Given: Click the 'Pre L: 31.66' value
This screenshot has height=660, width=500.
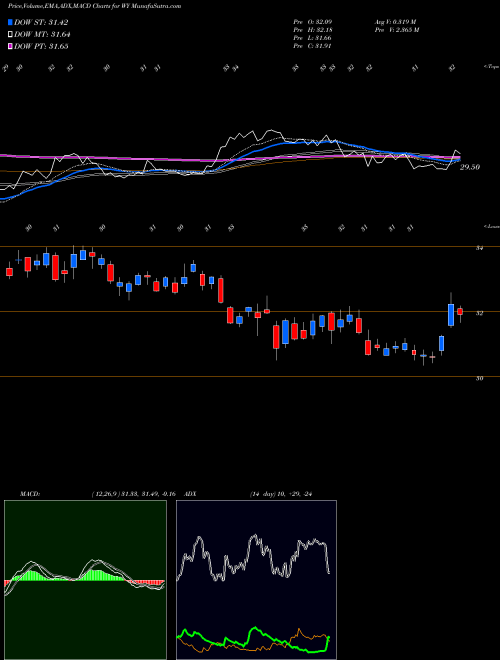Looking at the screenshot, I should (x=313, y=38).
